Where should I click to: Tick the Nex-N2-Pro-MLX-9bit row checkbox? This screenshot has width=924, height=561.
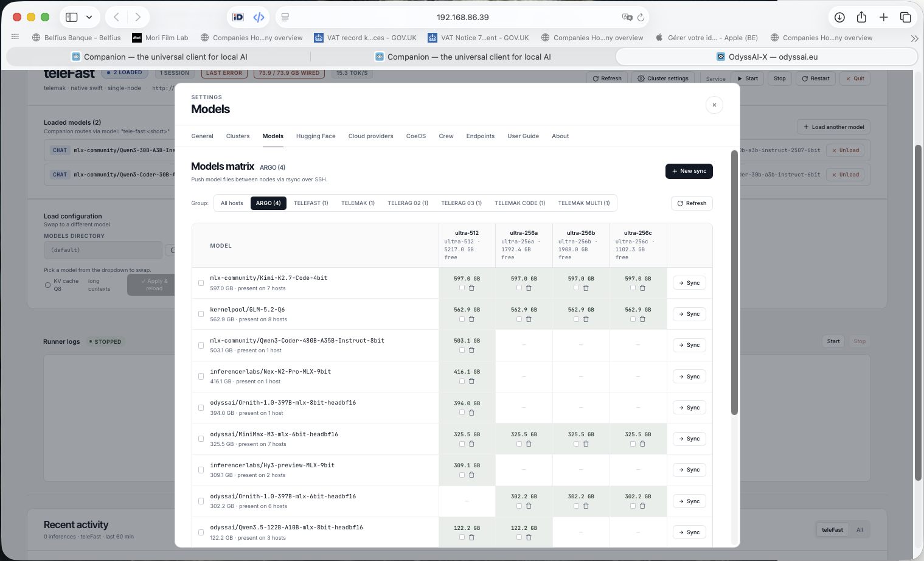[201, 376]
